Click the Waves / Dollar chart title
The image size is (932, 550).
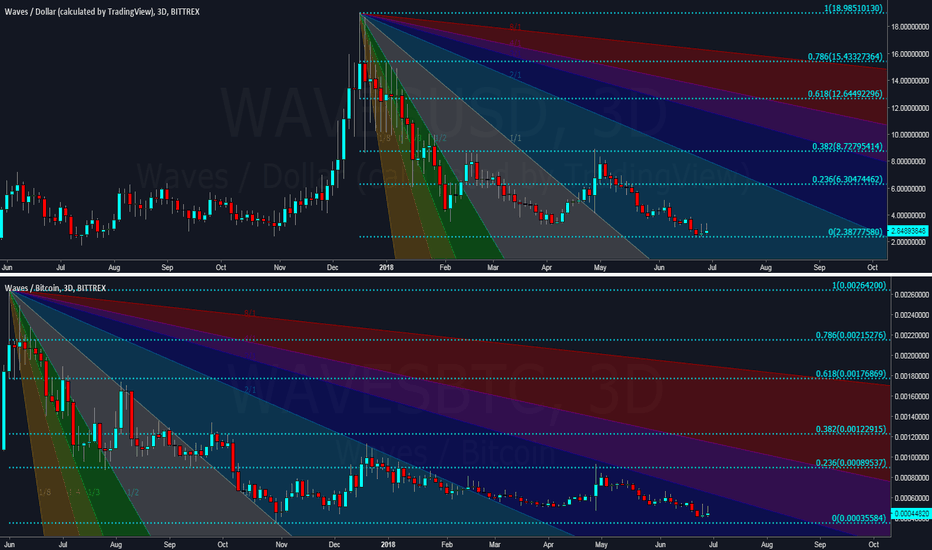pos(102,11)
